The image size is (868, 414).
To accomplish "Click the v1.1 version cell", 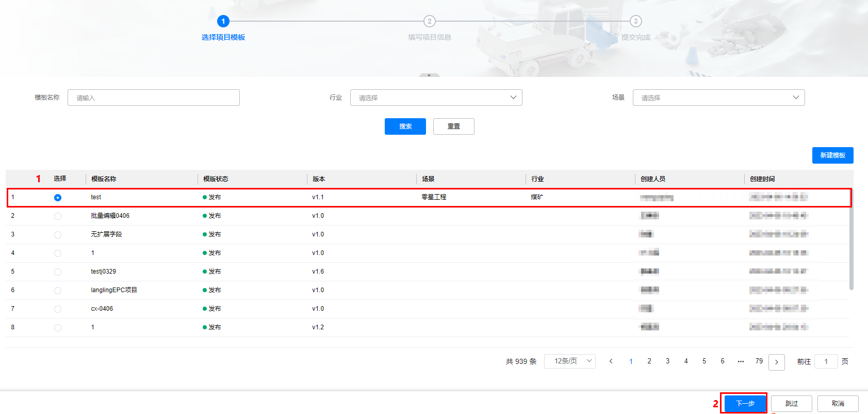I will point(318,197).
